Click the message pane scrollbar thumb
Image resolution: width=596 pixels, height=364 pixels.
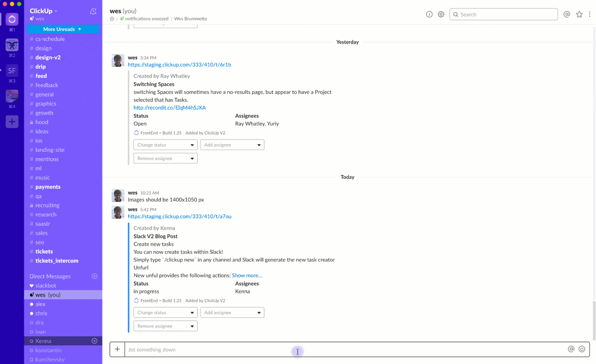click(x=594, y=320)
